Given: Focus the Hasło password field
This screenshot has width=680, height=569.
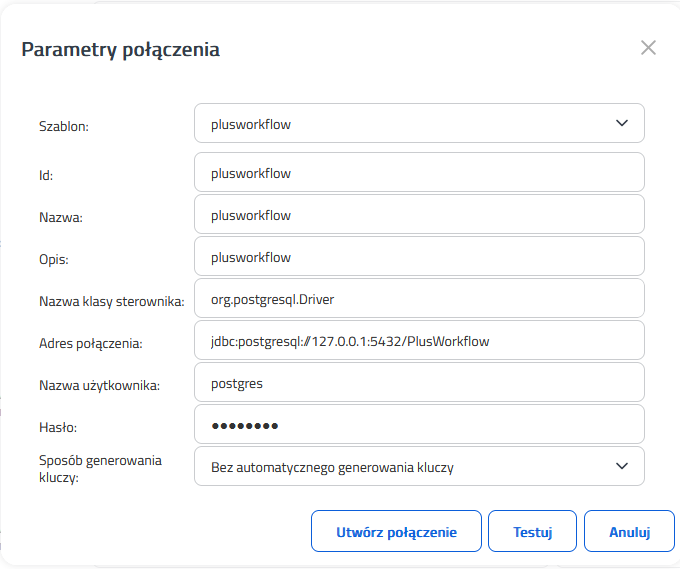Looking at the screenshot, I should (419, 425).
